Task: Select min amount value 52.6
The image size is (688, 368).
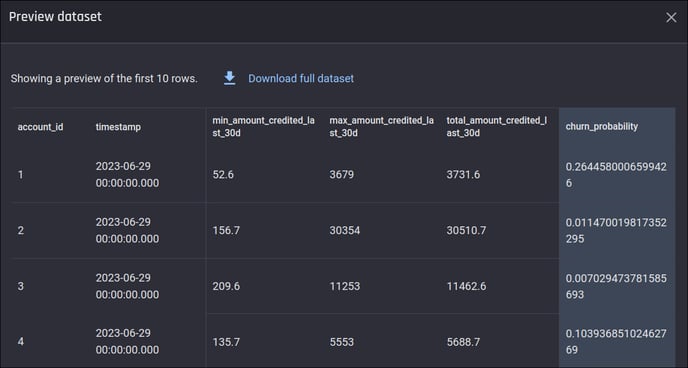Action: [223, 175]
